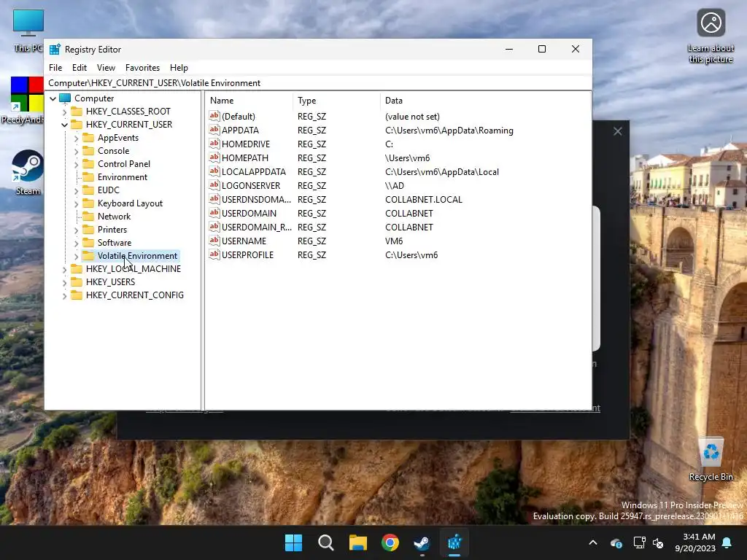747x560 pixels.
Task: Collapse HKEY_CURRENT_USER chevron
Action: click(x=64, y=125)
